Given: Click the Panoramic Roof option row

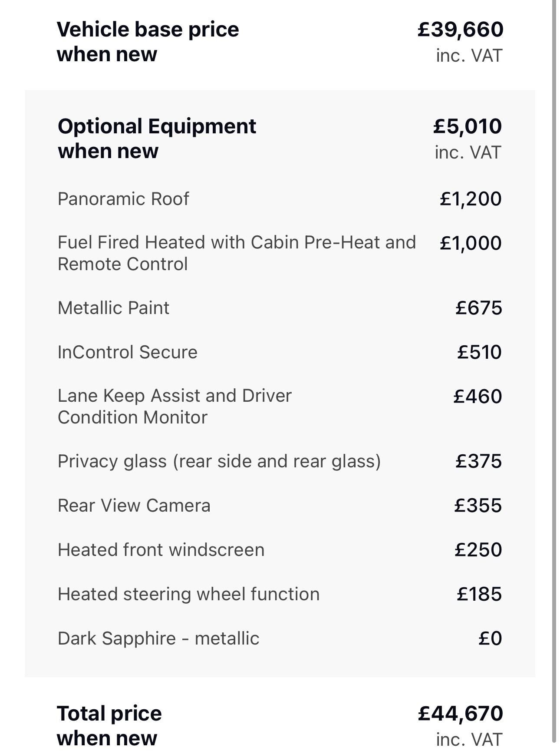Looking at the screenshot, I should 280,199.
